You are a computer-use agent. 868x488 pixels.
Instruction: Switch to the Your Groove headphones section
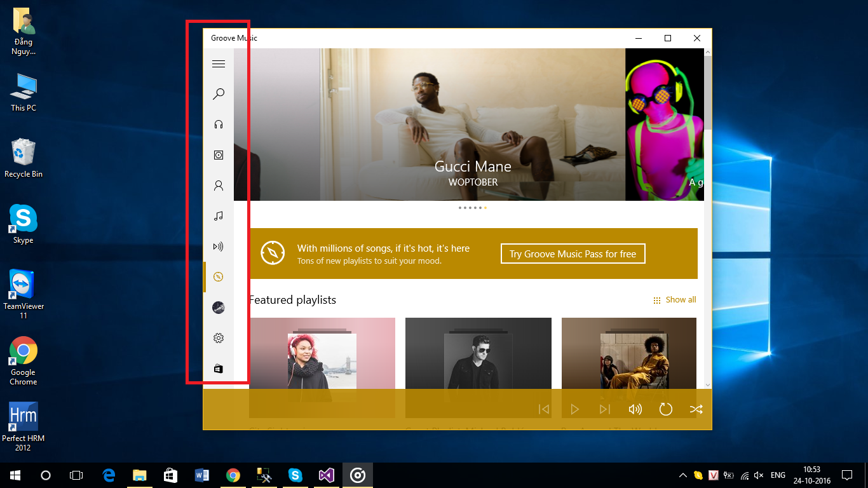point(219,124)
